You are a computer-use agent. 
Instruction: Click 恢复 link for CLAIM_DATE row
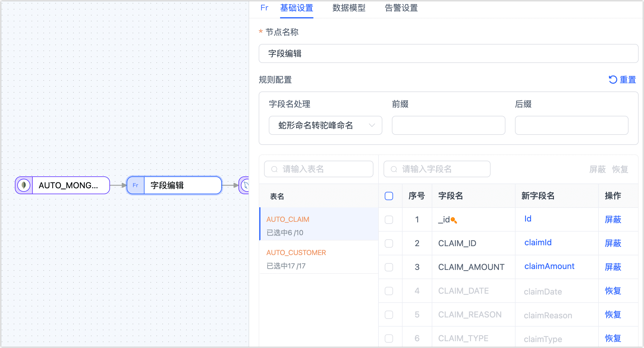(x=613, y=291)
